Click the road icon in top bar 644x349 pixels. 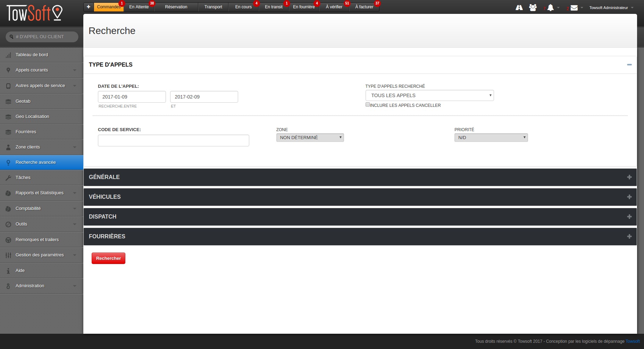tap(519, 8)
